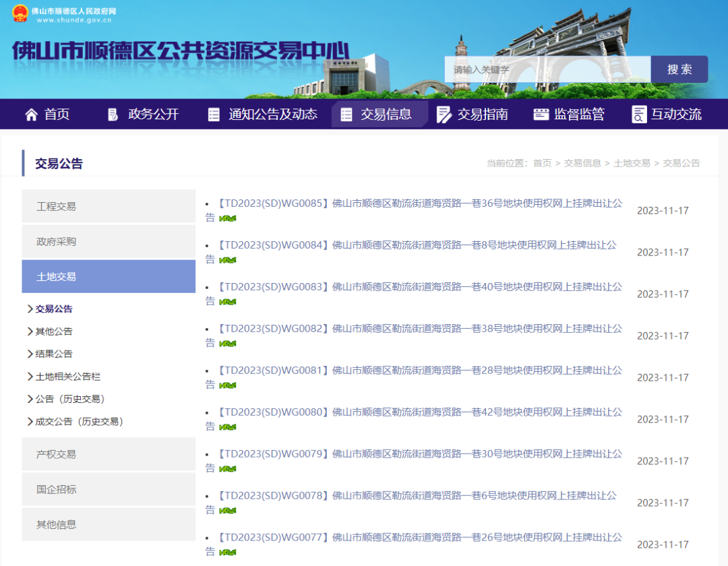Click the NEW badge on WG0084 announcement

[x=228, y=260]
